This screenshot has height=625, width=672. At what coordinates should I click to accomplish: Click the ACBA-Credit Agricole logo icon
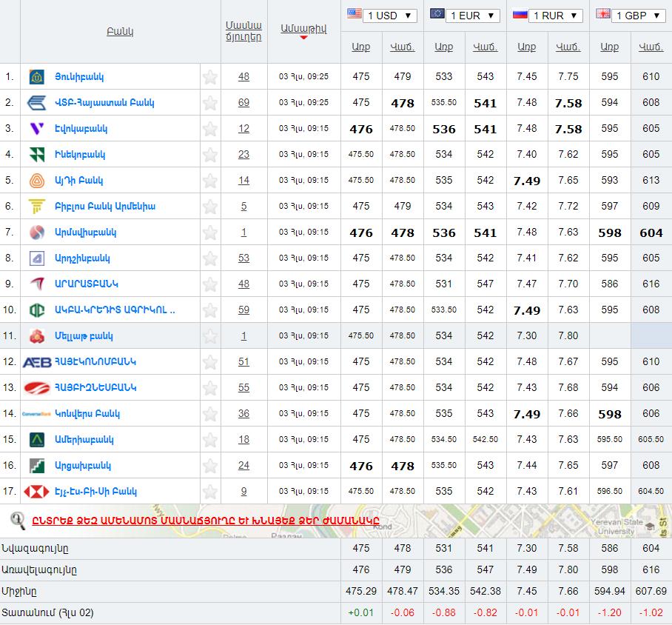coord(36,310)
